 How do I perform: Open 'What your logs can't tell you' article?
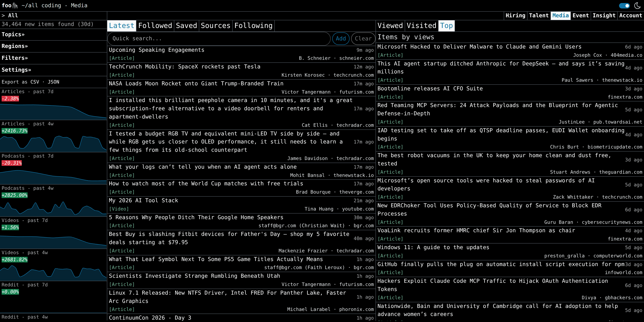pyautogui.click(x=203, y=167)
